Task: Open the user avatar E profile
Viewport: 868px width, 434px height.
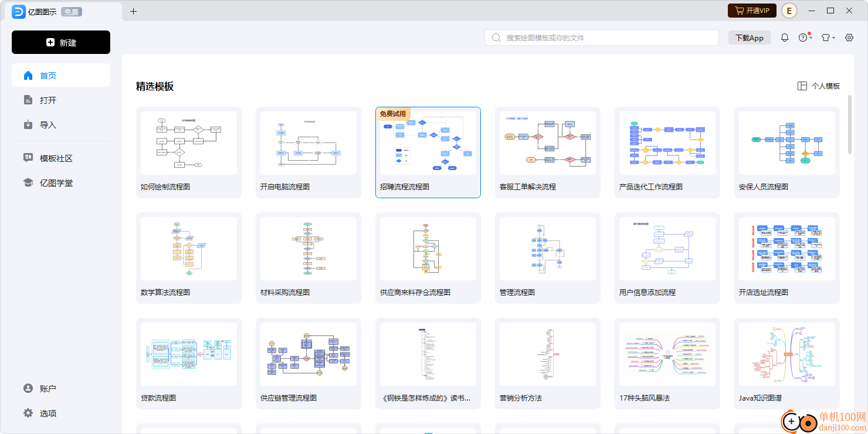Action: 789,11
